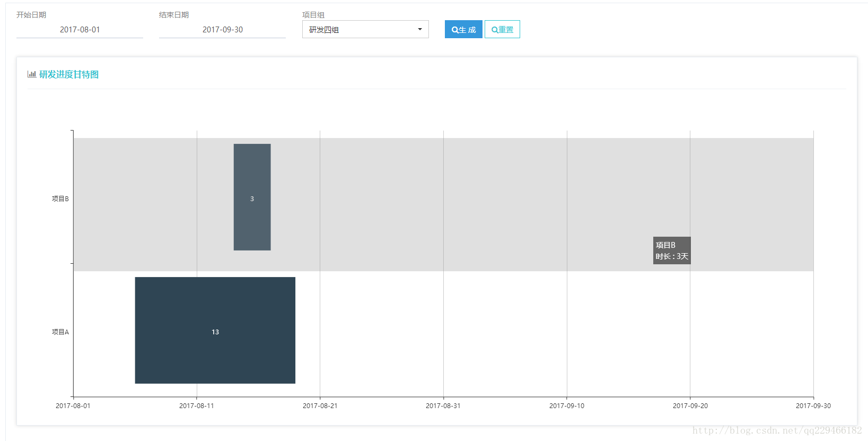Click the 2017-08-31 axis date label
Screen dimensions: 868x441
point(443,405)
